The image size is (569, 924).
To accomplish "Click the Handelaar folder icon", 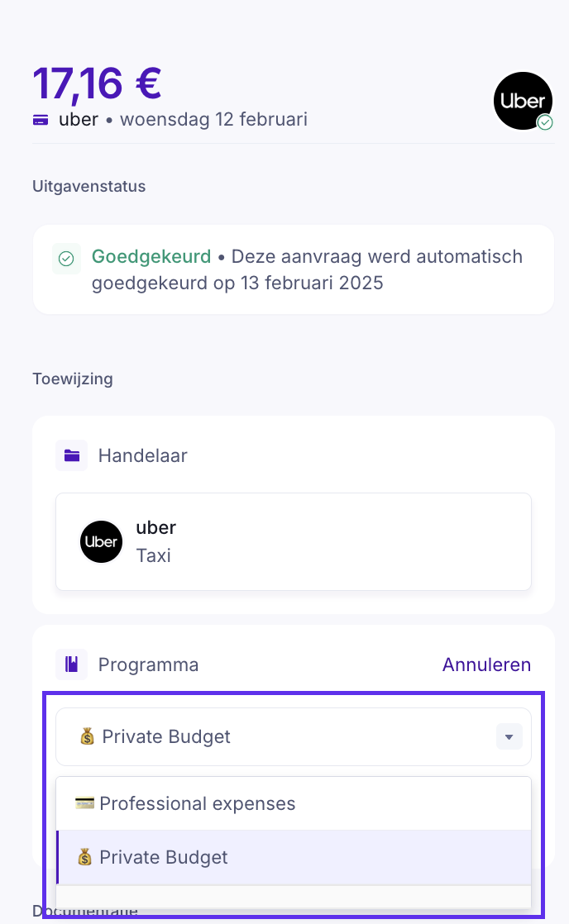I will (72, 455).
